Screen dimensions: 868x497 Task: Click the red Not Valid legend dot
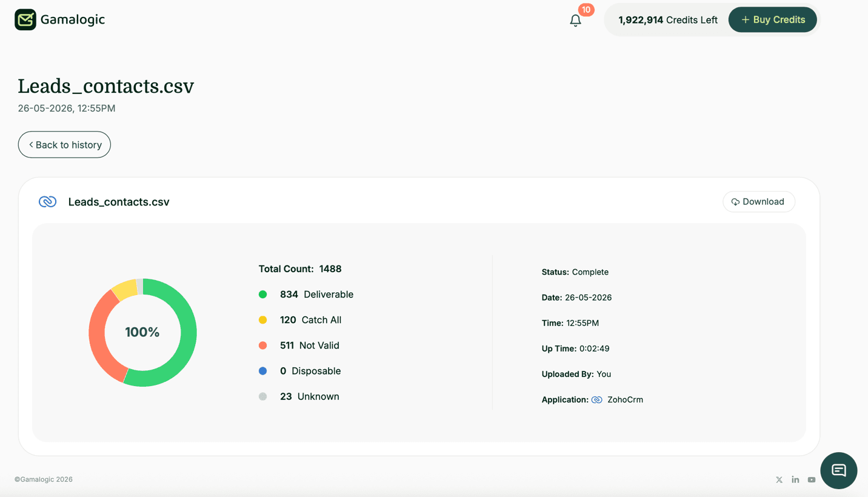click(x=262, y=345)
